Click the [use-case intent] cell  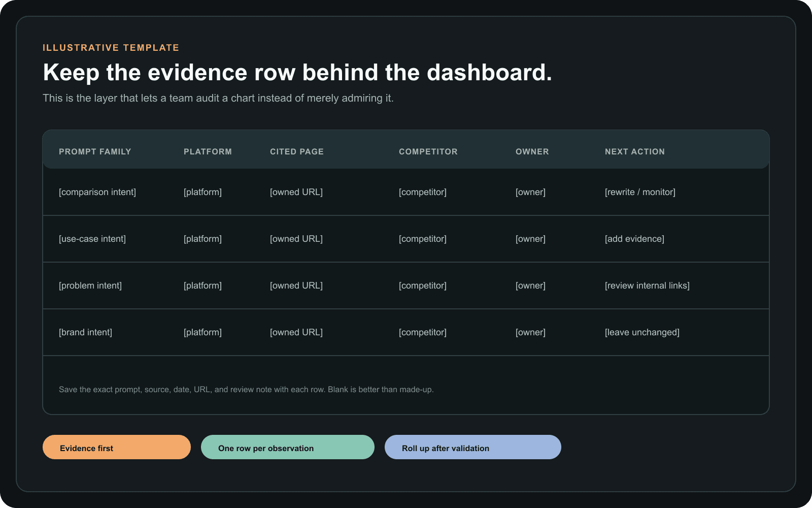tap(92, 239)
